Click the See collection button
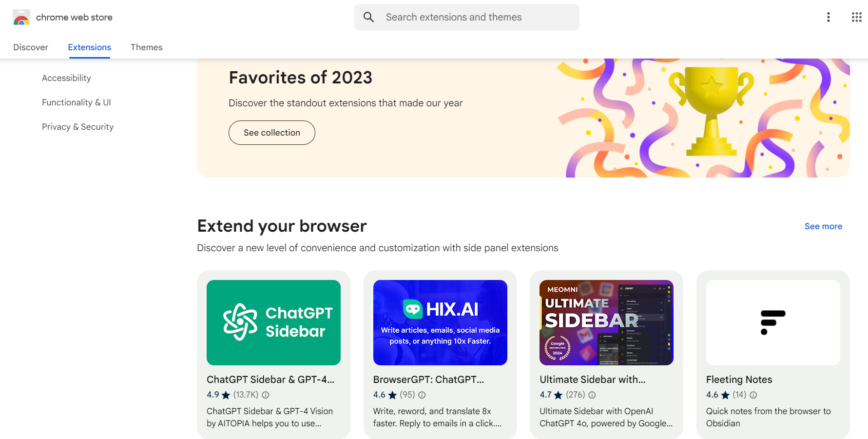Viewport: 868px width, 439px height. point(271,132)
